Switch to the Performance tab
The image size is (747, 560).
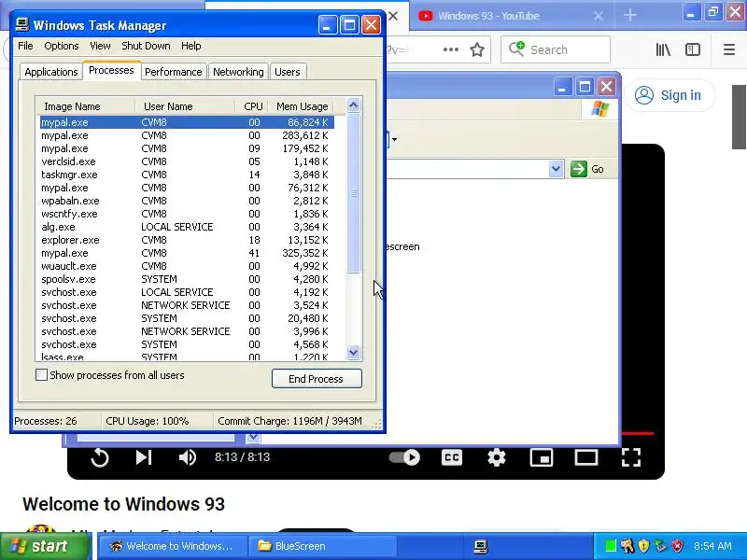[x=174, y=72]
